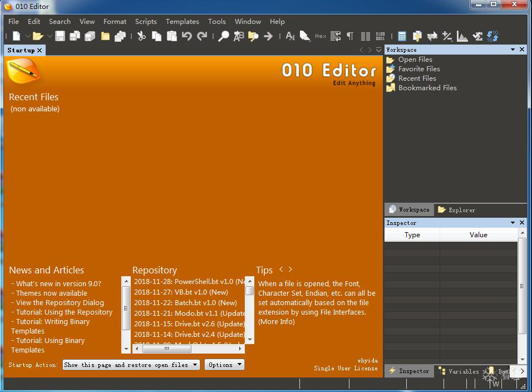Toggle the column lines view icon
This screenshot has width=532, height=392.
tap(366, 36)
